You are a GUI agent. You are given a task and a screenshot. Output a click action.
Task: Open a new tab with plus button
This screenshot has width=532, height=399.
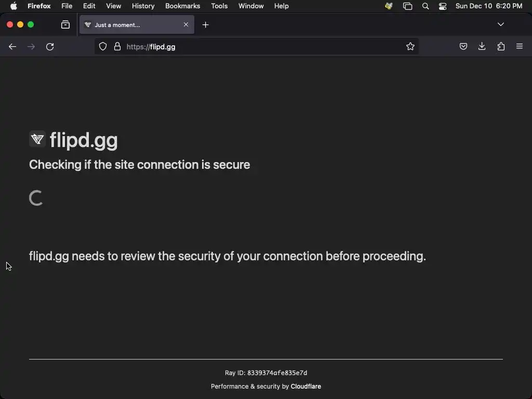(205, 25)
